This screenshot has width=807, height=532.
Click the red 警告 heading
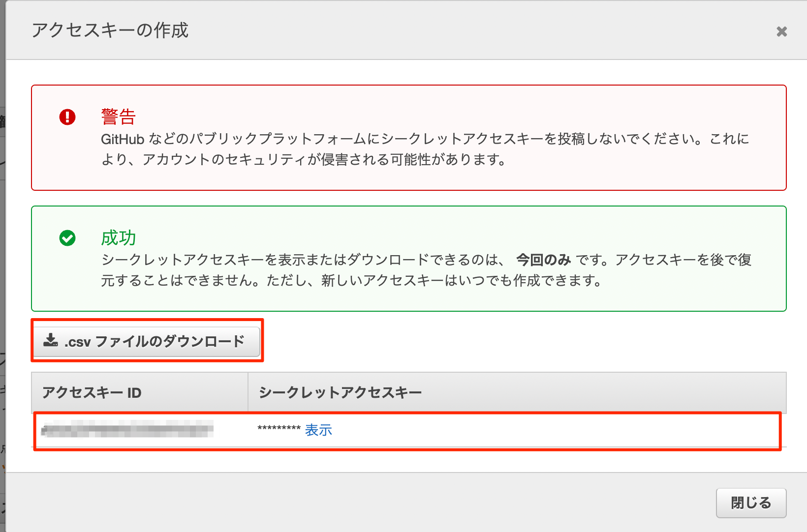pos(118,117)
